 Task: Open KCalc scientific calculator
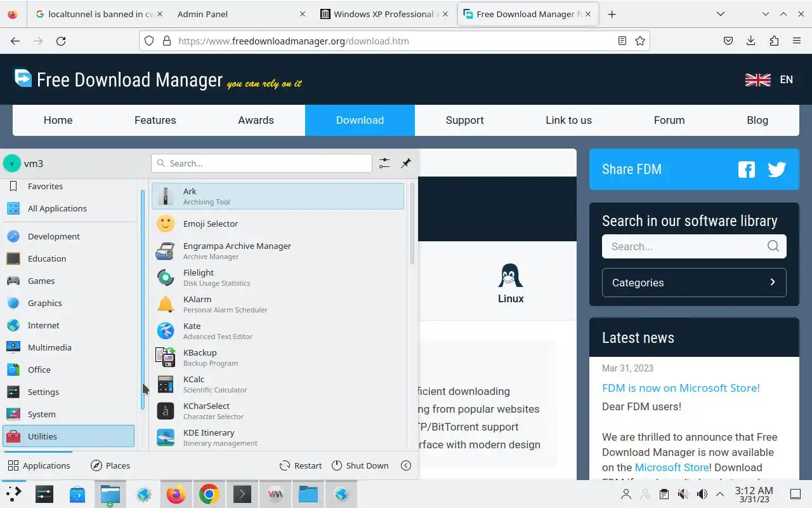click(x=277, y=384)
